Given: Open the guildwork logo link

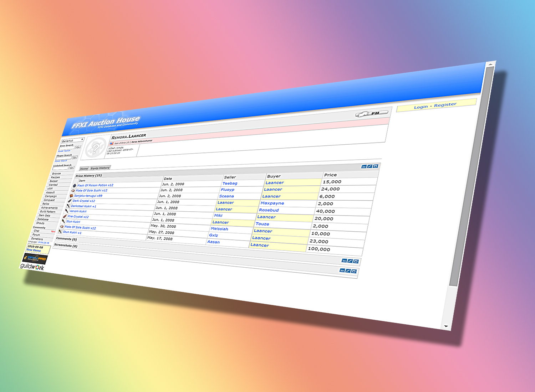Looking at the screenshot, I should coord(32,267).
